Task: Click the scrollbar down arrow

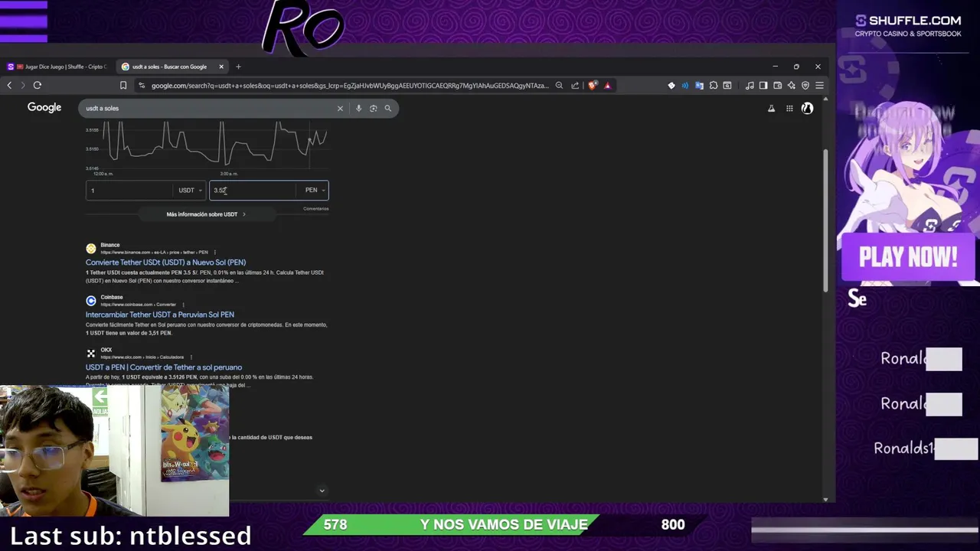Action: [825, 499]
